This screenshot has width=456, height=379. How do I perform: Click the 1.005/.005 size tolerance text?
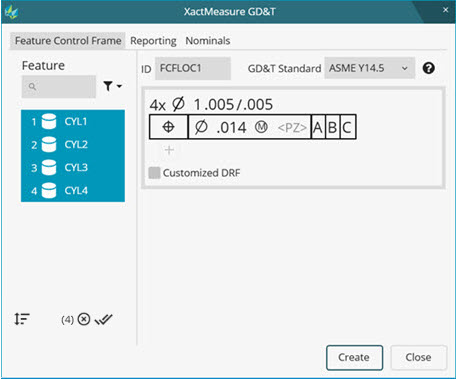[233, 105]
